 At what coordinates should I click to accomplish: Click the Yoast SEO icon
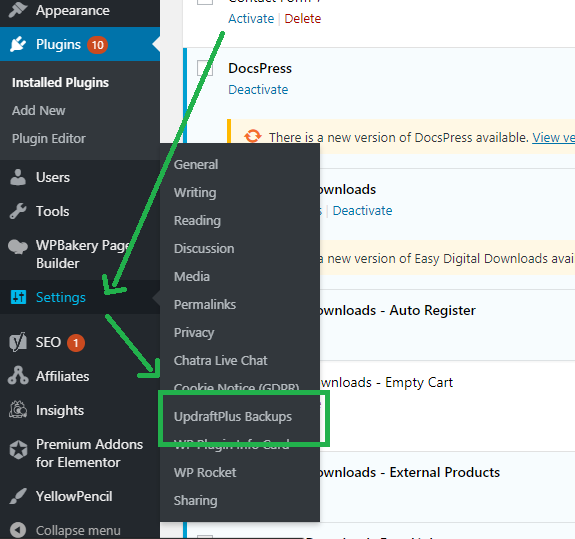18,342
